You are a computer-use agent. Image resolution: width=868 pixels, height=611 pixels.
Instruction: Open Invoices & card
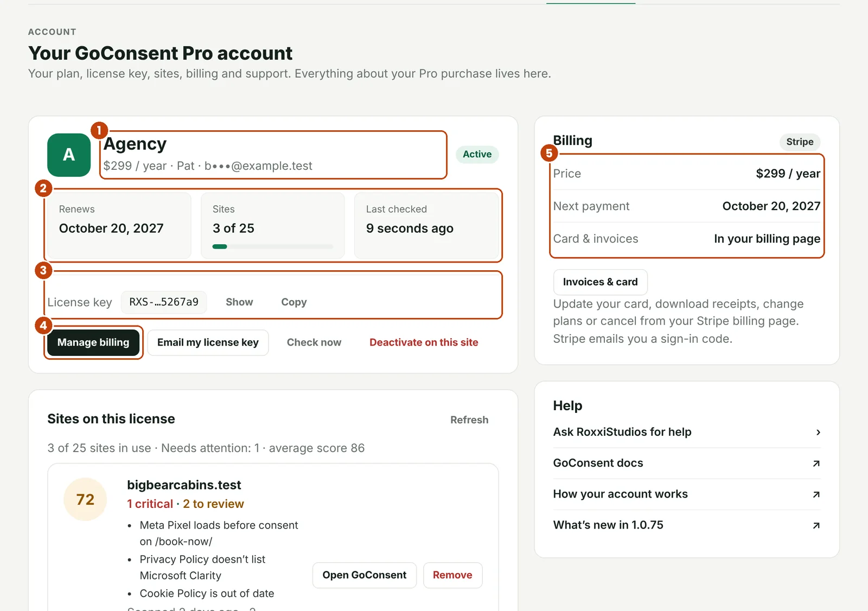[600, 282]
